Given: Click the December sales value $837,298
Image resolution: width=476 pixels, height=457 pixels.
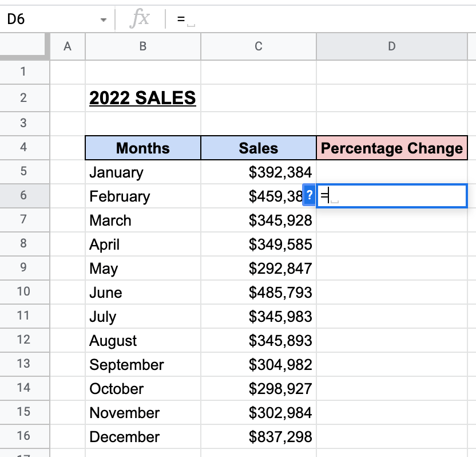Looking at the screenshot, I should 258,437.
